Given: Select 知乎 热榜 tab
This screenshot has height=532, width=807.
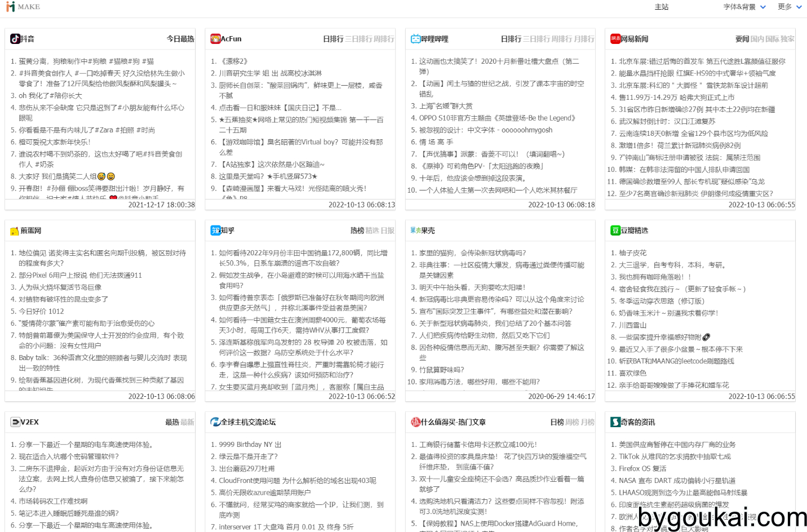Looking at the screenshot, I should 357,230.
